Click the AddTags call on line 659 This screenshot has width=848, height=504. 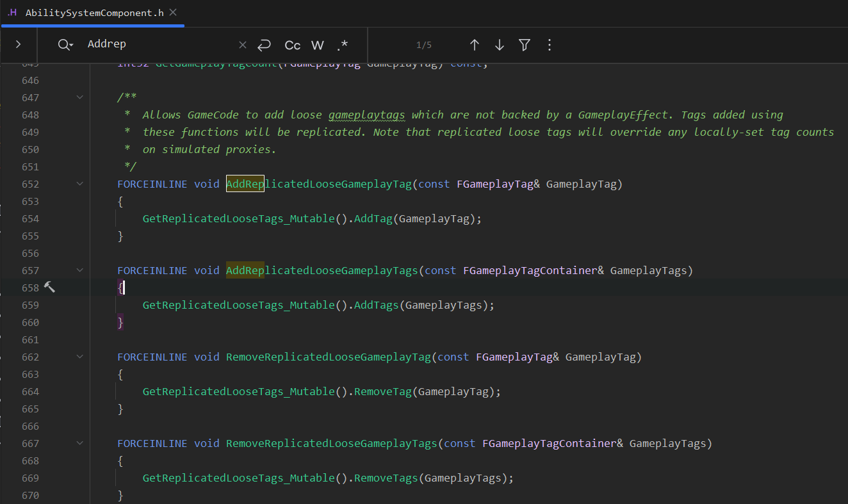[377, 305]
